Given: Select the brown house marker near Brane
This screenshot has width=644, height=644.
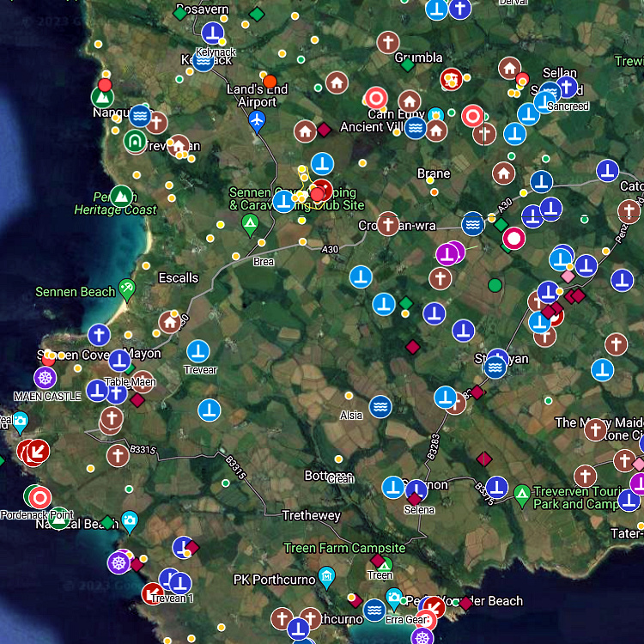Looking at the screenshot, I should point(503,173).
